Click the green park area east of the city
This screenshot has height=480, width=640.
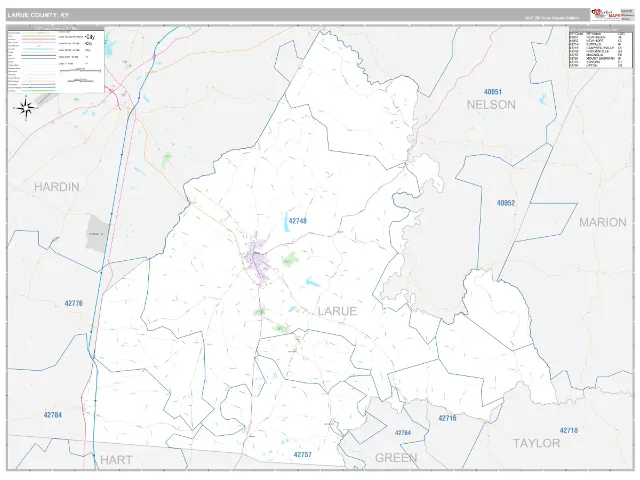click(290, 259)
